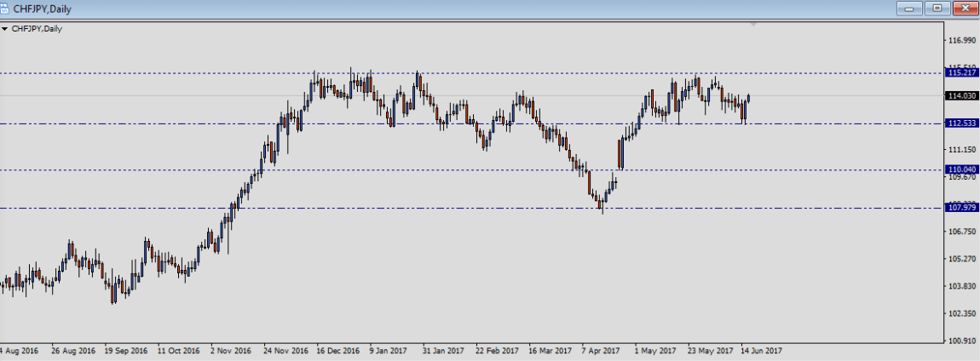Click the grey chart shift triangle marker
980x361 pixels.
coord(754,25)
